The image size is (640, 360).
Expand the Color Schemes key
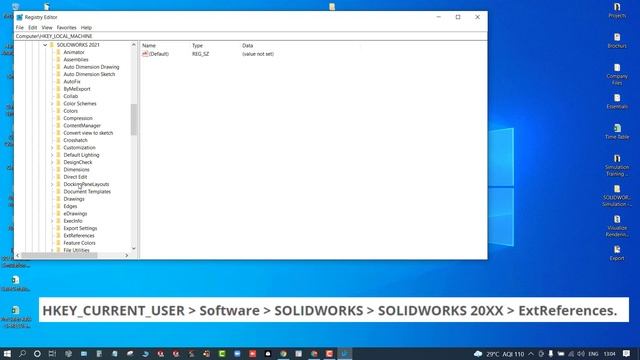pyautogui.click(x=52, y=104)
